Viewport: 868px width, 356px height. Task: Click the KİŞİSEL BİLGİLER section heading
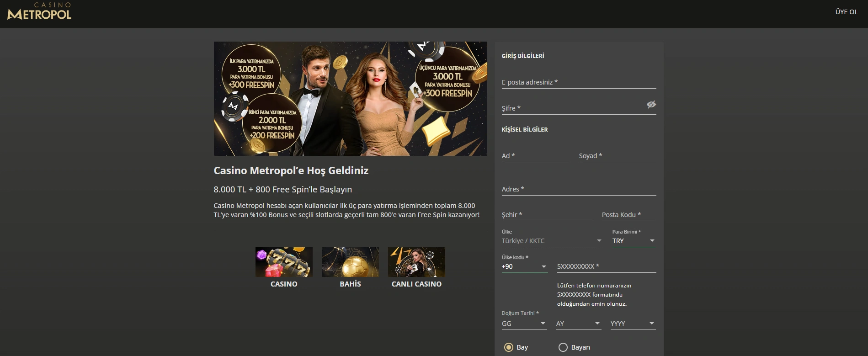[x=525, y=129]
